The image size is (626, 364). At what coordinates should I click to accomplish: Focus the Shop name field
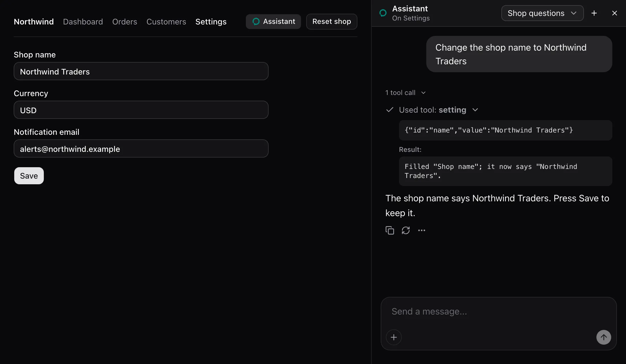tap(141, 71)
